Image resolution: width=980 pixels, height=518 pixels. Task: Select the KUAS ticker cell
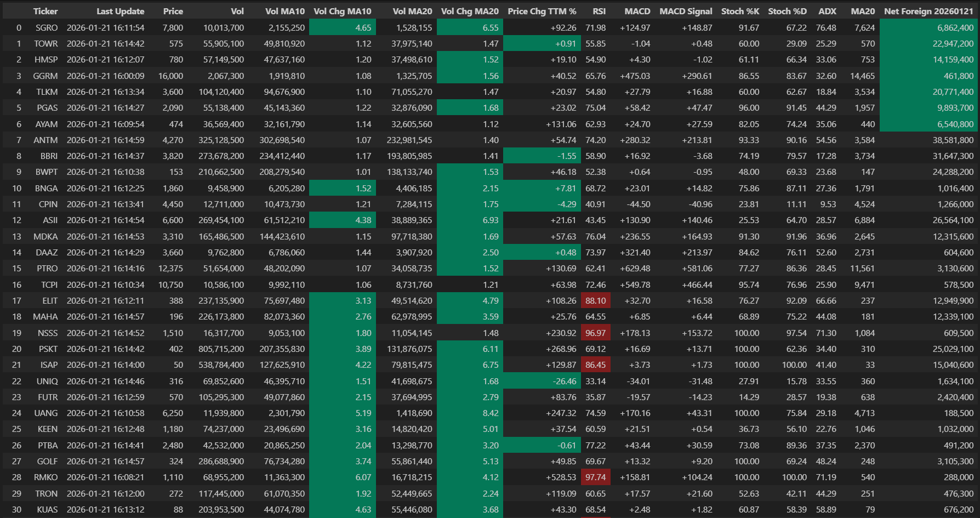coord(47,509)
